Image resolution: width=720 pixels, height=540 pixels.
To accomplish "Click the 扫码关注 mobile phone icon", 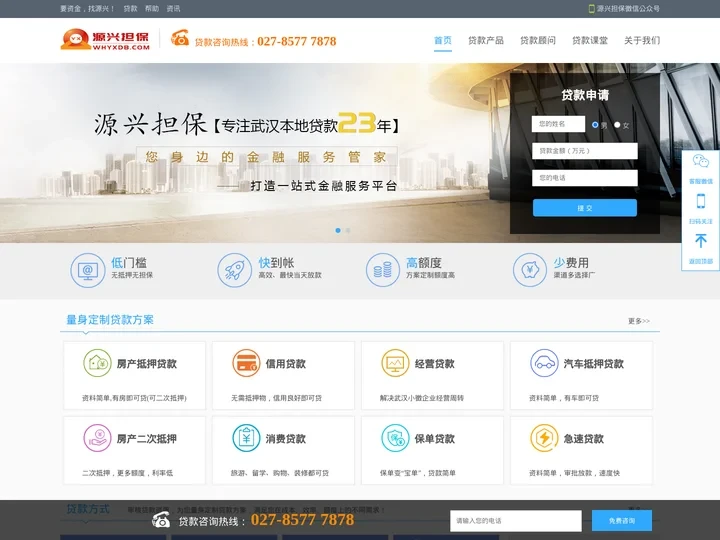I will [701, 201].
